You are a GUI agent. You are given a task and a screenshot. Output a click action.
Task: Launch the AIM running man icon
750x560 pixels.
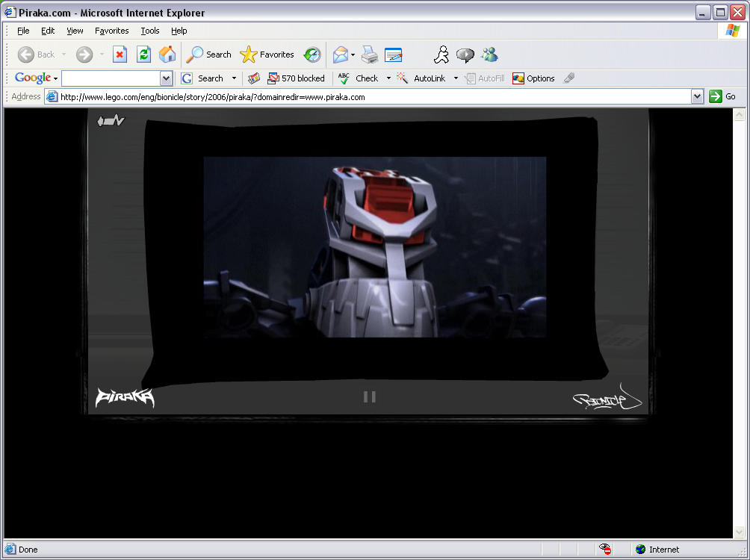point(441,55)
